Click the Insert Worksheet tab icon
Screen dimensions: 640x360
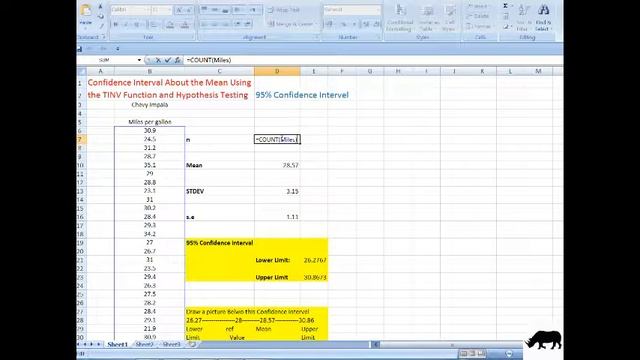click(192, 344)
